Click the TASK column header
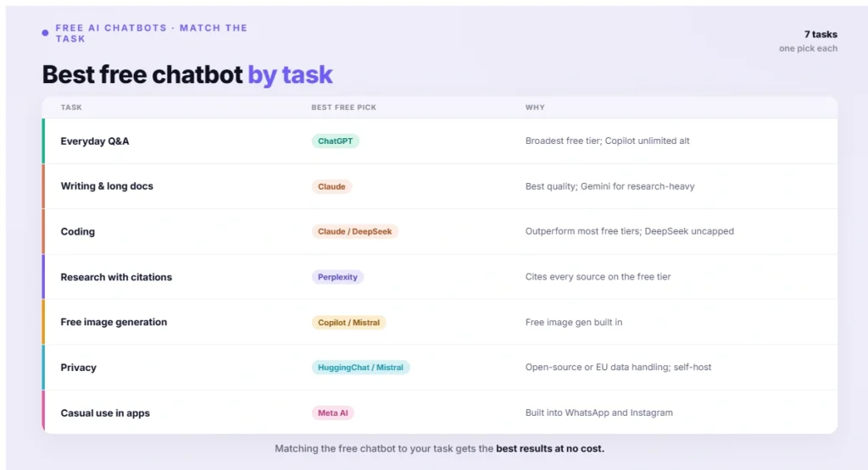868x470 pixels. pos(71,108)
